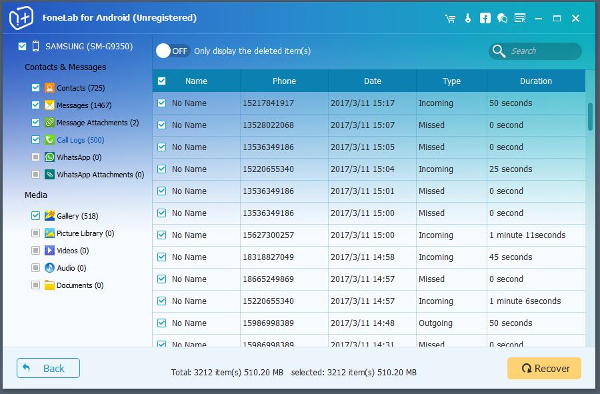Uncheck the row with phone 15217841917
Image resolution: width=600 pixels, height=394 pixels.
[x=161, y=103]
